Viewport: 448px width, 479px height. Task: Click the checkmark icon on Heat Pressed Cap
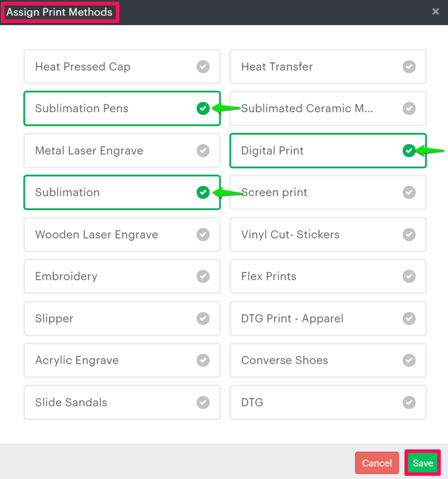(203, 67)
